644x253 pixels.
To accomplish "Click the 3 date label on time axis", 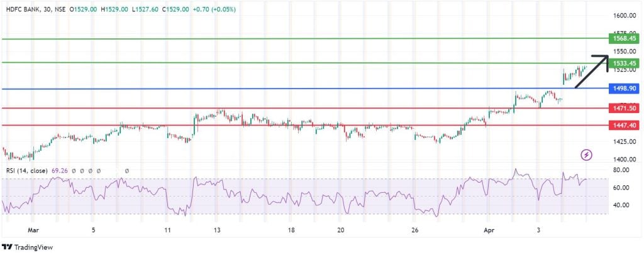I will click(x=538, y=230).
